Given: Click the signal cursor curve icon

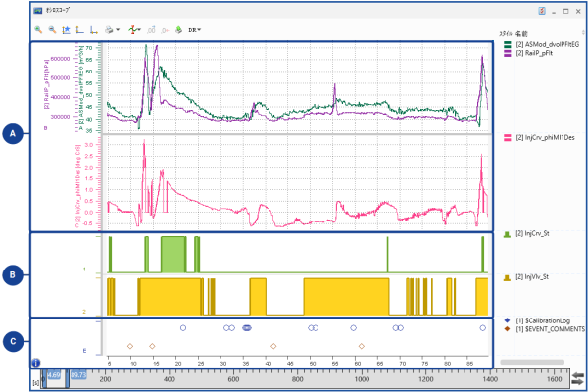Looking at the screenshot, I should coord(133,30).
